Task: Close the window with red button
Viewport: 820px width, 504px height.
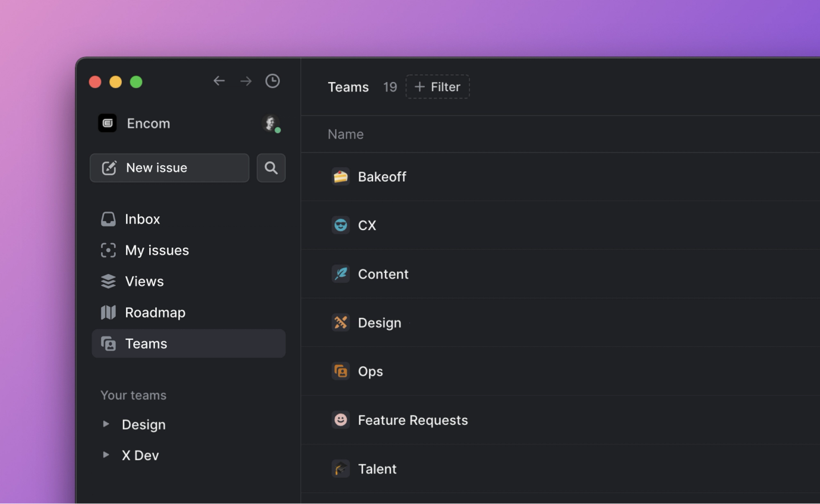Action: tap(95, 82)
